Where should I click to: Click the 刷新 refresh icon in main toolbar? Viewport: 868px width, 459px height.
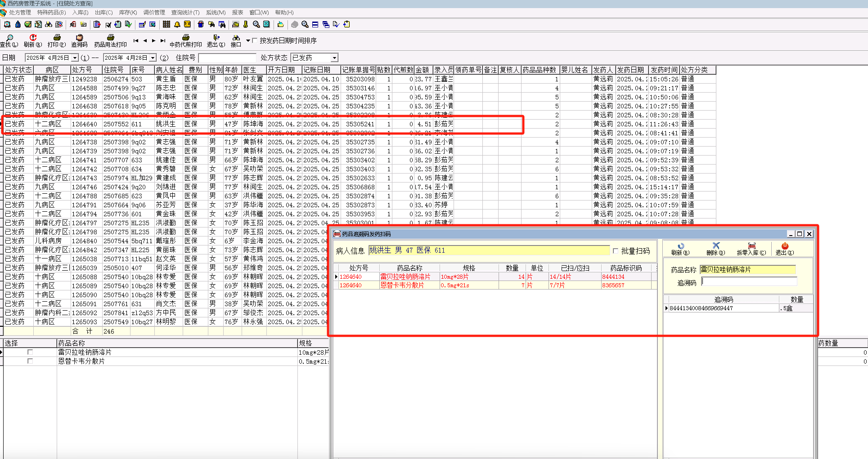click(x=33, y=38)
